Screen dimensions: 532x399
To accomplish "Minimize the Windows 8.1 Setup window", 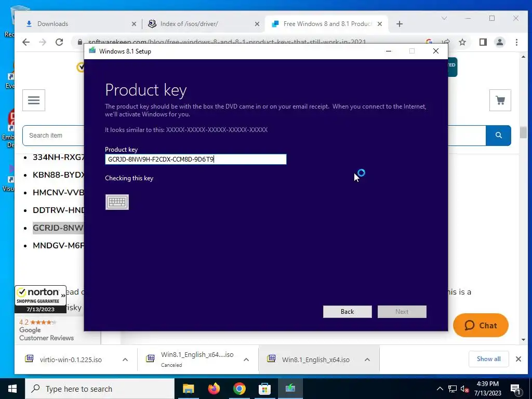I will tap(389, 51).
